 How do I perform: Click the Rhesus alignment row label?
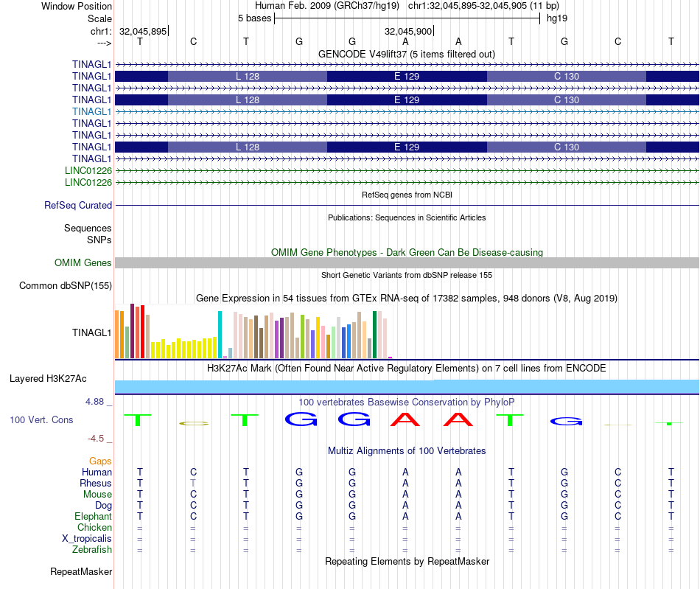(x=96, y=483)
